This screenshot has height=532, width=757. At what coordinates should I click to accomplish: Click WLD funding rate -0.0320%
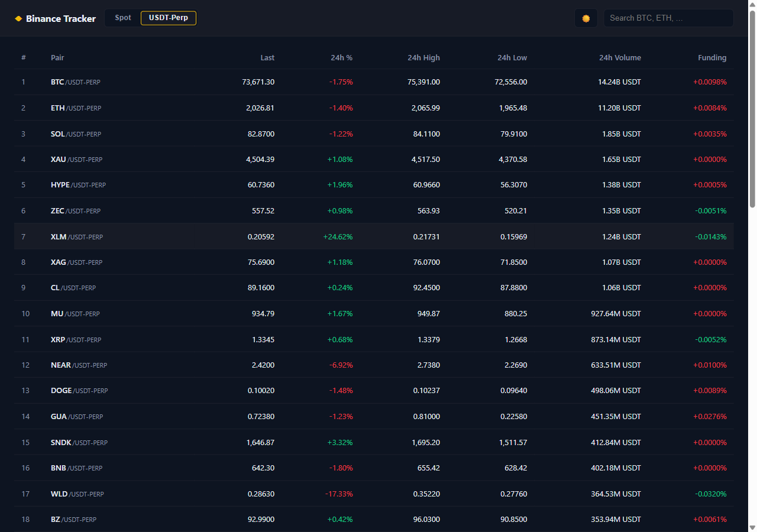[711, 494]
